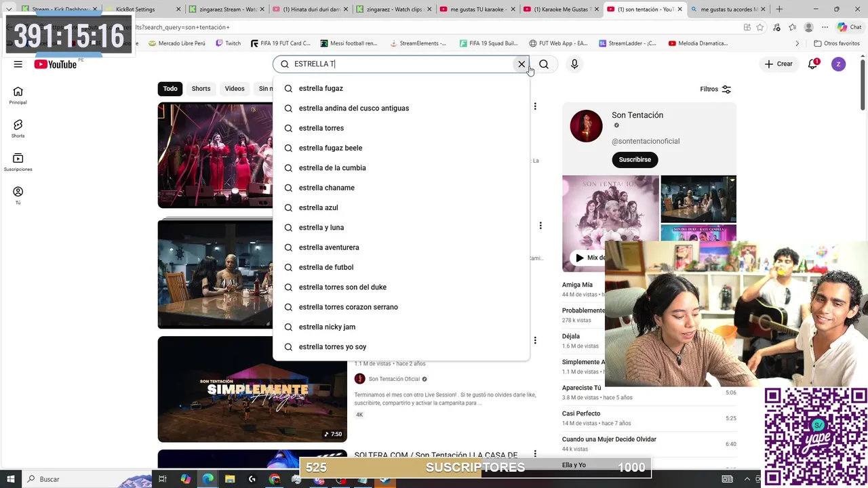Open more options for first video result
This screenshot has width=868, height=488.
535,106
